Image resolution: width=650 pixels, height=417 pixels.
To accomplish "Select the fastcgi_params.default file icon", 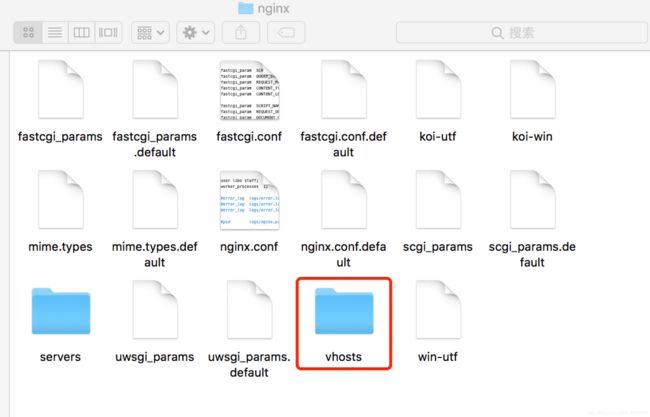I will (x=155, y=90).
